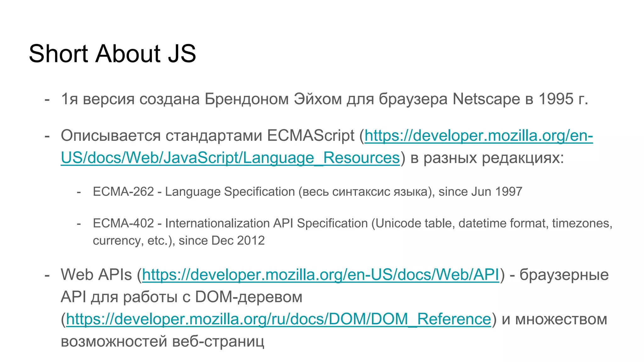Select the ECMA-262 Language Specification line
This screenshot has height=362, width=644.
(x=308, y=192)
